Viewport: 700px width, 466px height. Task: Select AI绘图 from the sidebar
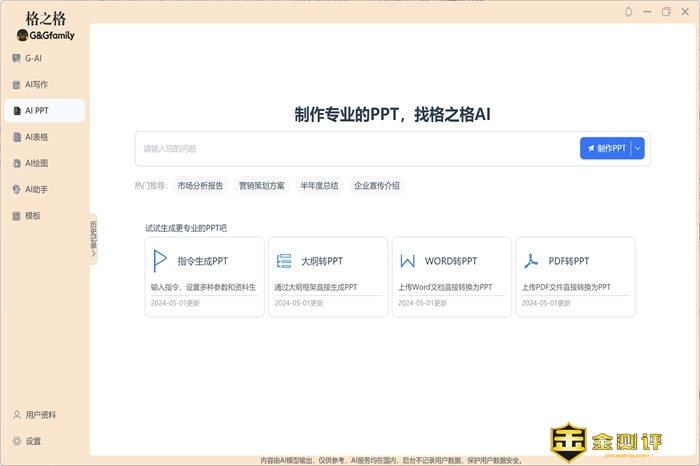pos(36,163)
